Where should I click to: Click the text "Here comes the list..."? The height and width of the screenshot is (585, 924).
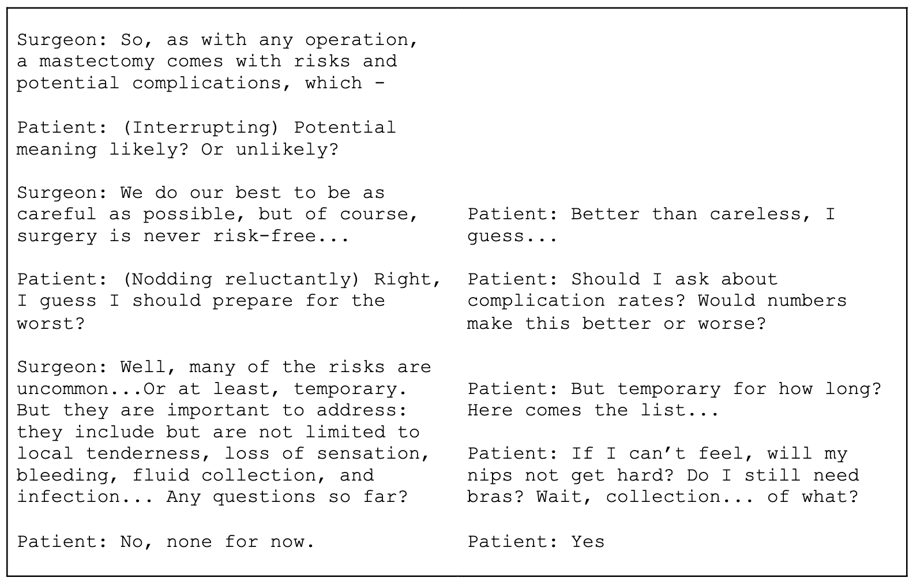click(594, 411)
